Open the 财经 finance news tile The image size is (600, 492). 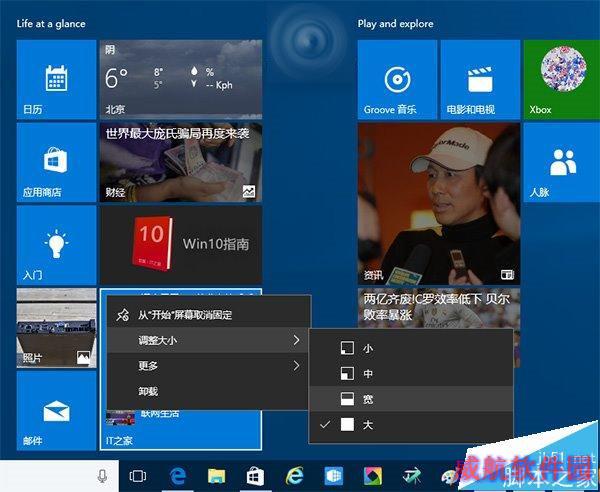[181, 162]
